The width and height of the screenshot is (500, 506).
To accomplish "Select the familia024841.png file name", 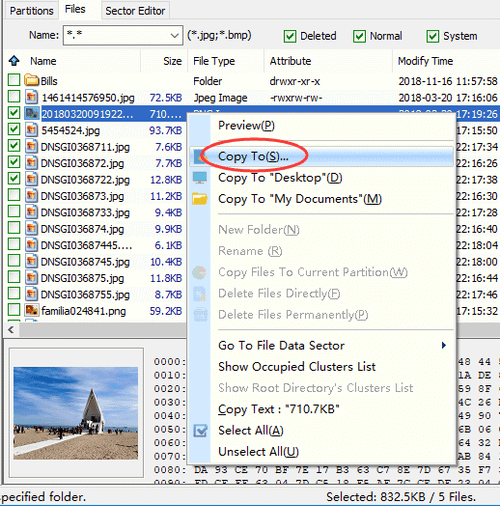I will click(84, 311).
